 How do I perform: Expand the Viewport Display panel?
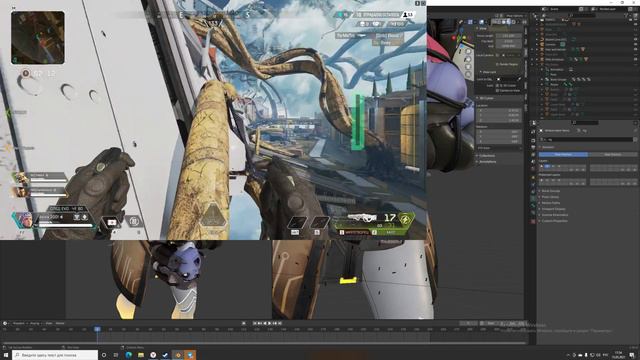point(553,209)
